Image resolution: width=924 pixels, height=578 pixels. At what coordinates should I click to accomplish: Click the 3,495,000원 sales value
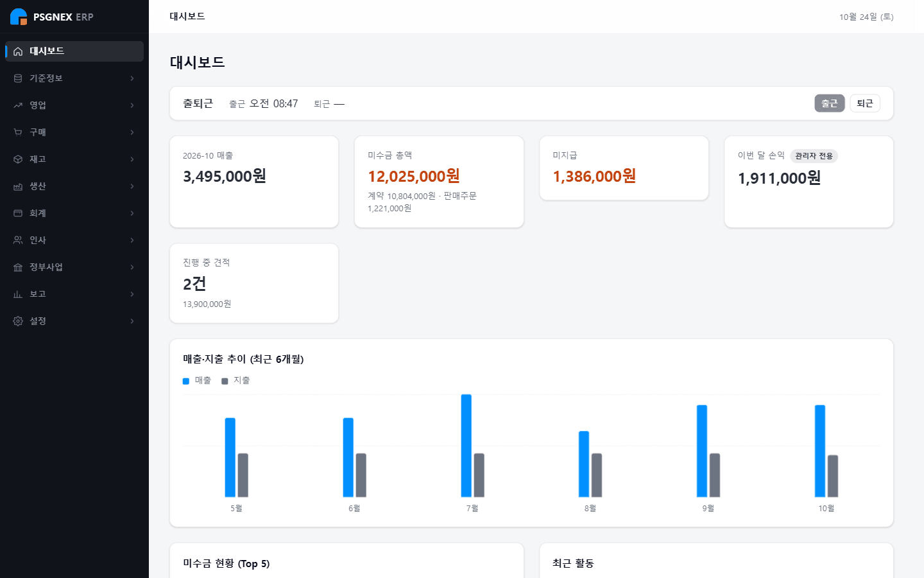tap(225, 177)
